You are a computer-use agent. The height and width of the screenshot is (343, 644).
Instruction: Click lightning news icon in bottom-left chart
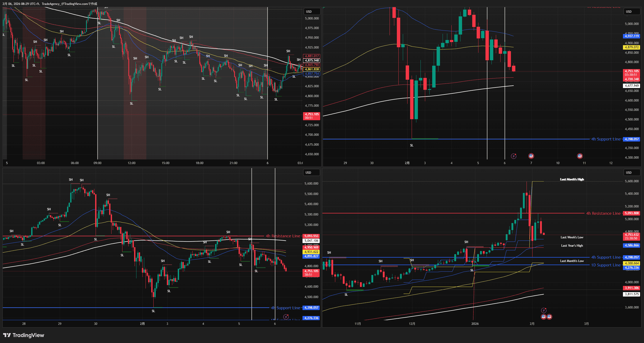286,317
